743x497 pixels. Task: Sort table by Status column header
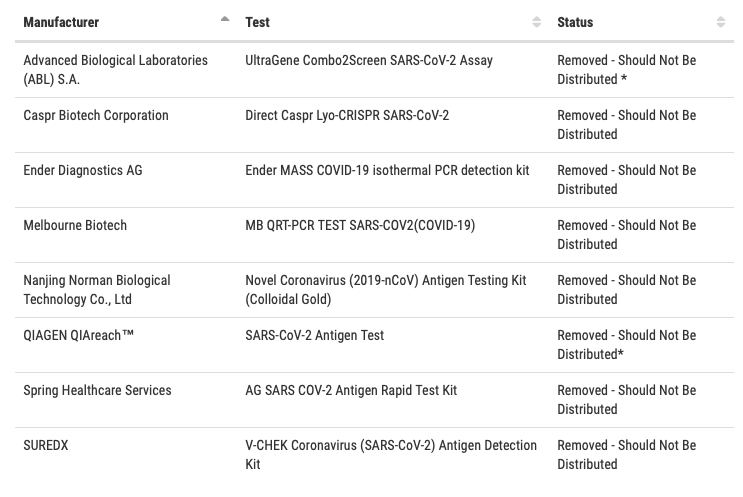click(575, 22)
